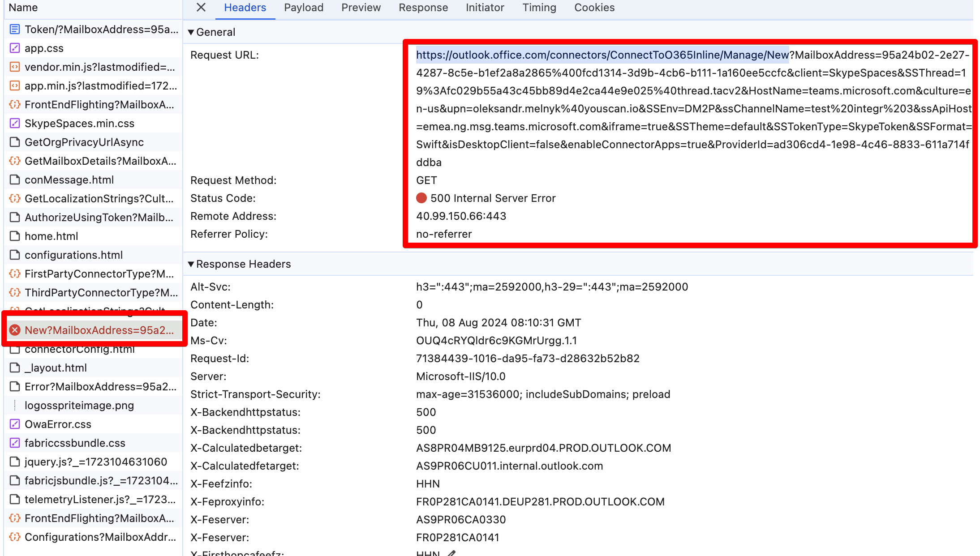Click the remote address 40.99.150.66:443
This screenshot has width=980, height=556.
pyautogui.click(x=461, y=216)
